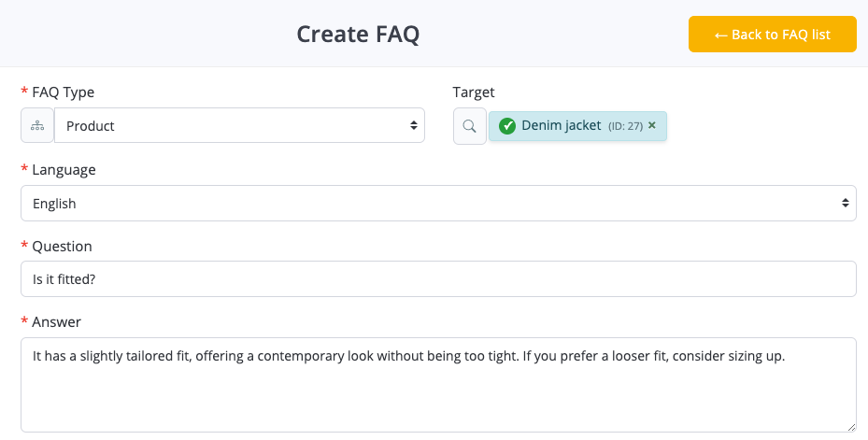Viewport: 868px width, 440px height.
Task: Click the sitemap icon beside FAQ Type
Action: tap(37, 125)
